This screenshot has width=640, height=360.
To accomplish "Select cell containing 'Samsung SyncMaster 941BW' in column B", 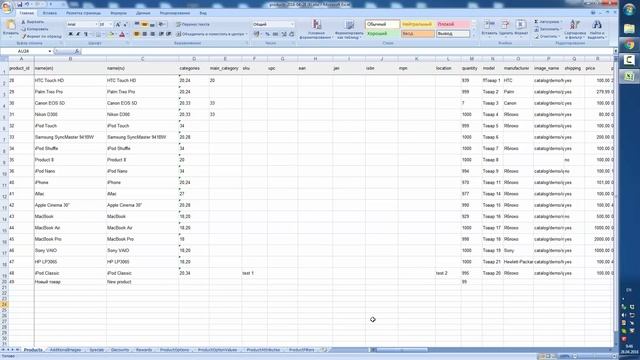I will tap(70, 137).
